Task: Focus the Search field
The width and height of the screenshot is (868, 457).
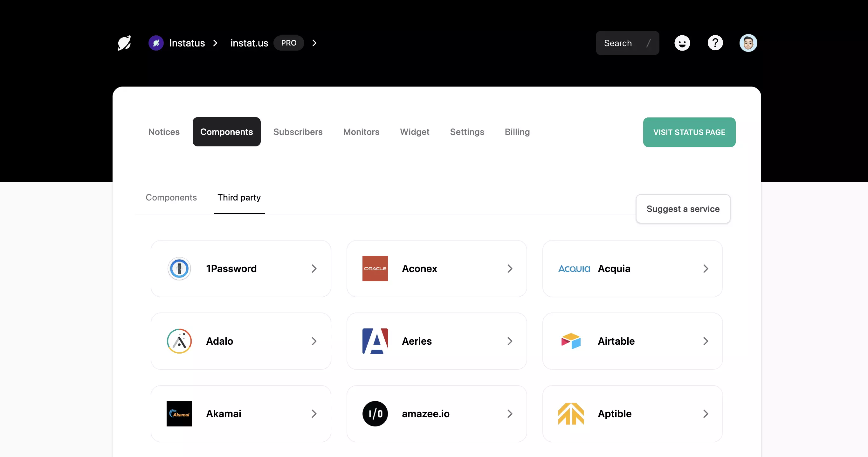Action: [627, 43]
